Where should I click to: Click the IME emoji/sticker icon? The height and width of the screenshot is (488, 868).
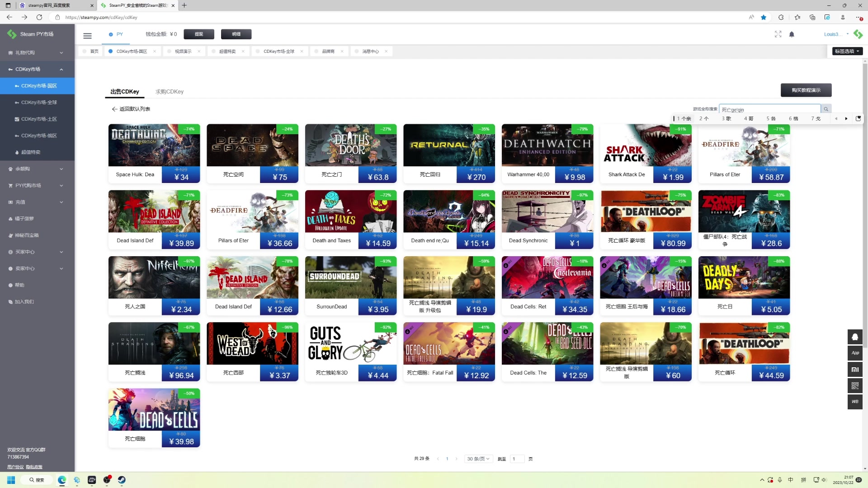pos(858,118)
